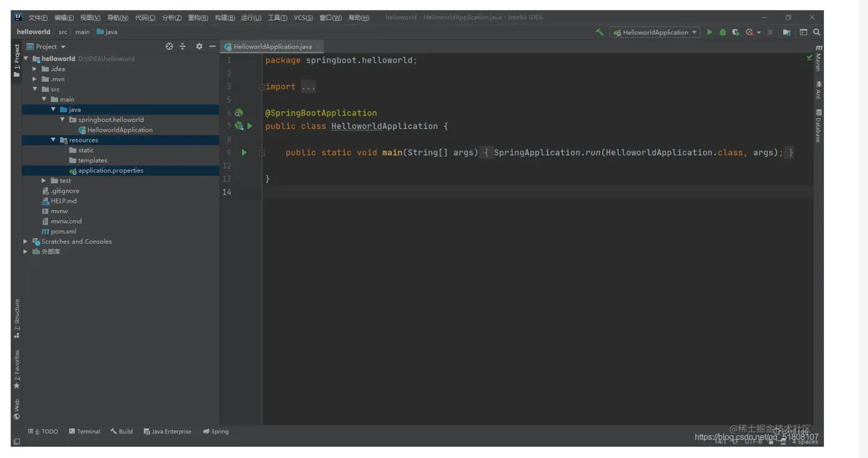Click the green checkmark inspection indicator
Image resolution: width=868 pixels, height=458 pixels.
click(x=809, y=58)
